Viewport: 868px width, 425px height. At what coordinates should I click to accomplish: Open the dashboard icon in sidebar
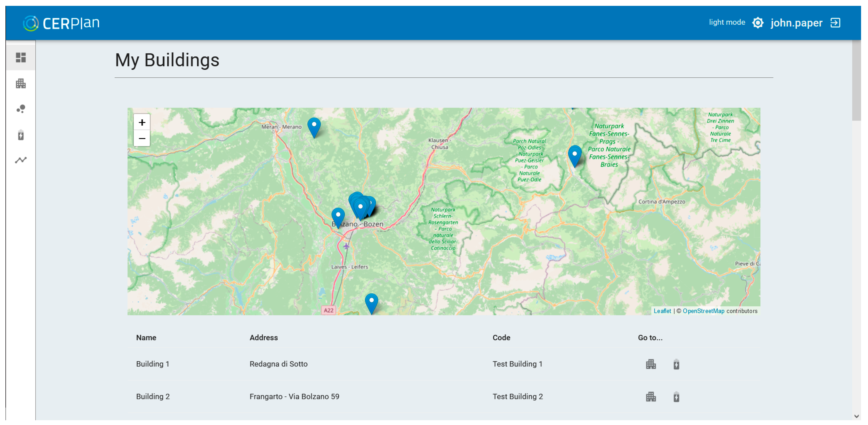pyautogui.click(x=21, y=57)
